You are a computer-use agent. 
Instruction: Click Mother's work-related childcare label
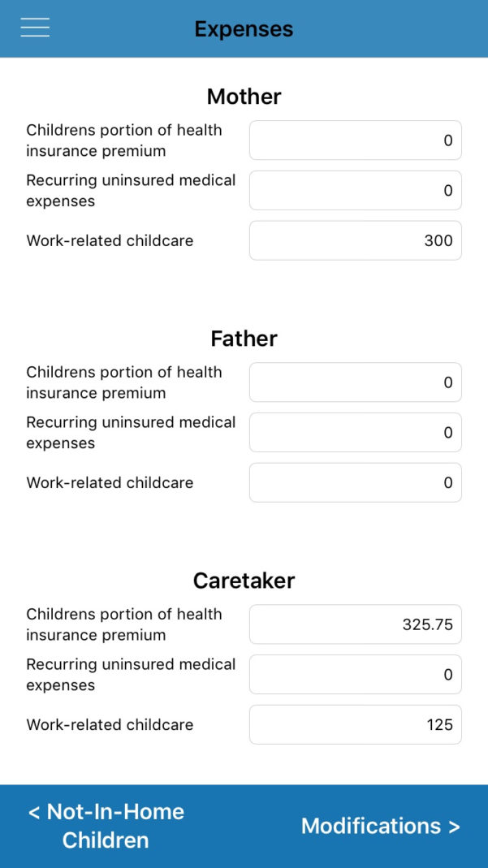point(110,240)
